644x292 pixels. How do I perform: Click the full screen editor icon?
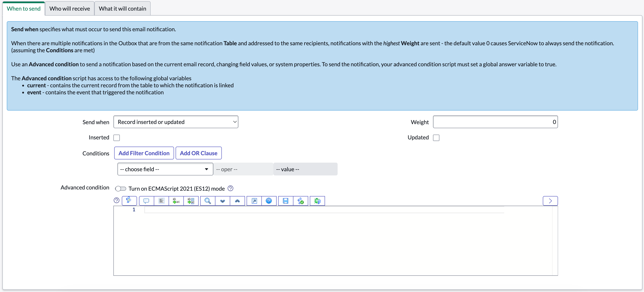[x=254, y=201]
